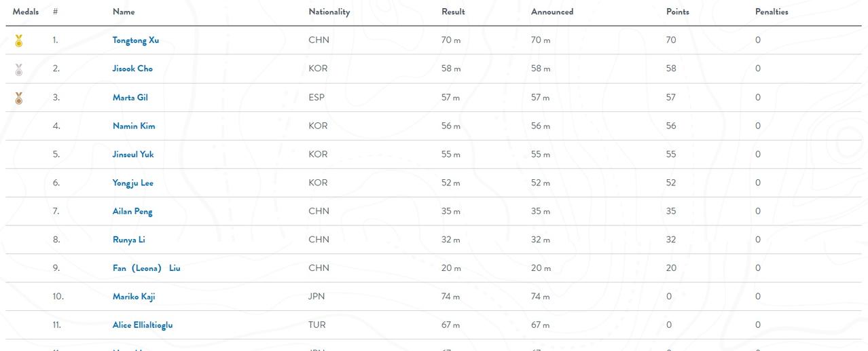
Task: Click the Nationality column header
Action: coord(329,12)
